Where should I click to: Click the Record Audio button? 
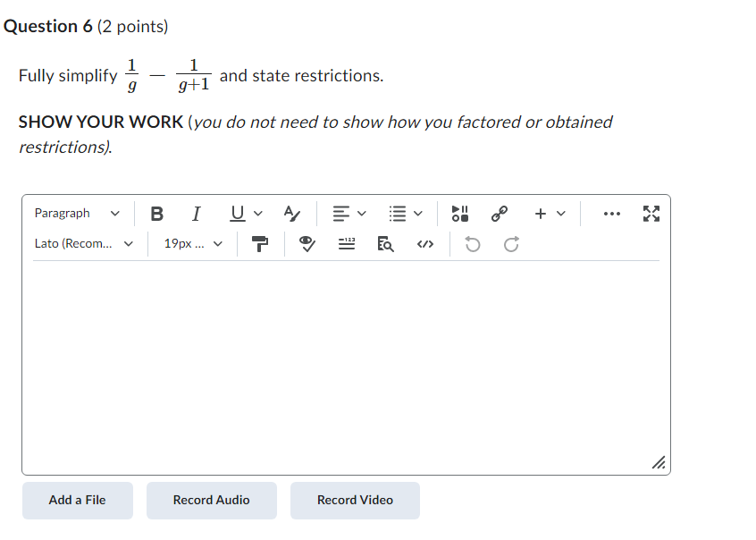(212, 501)
